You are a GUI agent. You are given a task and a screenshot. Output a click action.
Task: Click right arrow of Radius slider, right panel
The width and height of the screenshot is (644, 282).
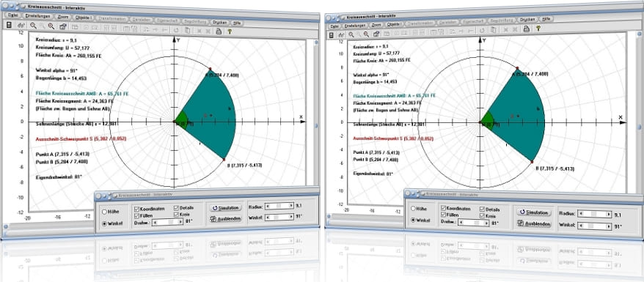click(609, 214)
